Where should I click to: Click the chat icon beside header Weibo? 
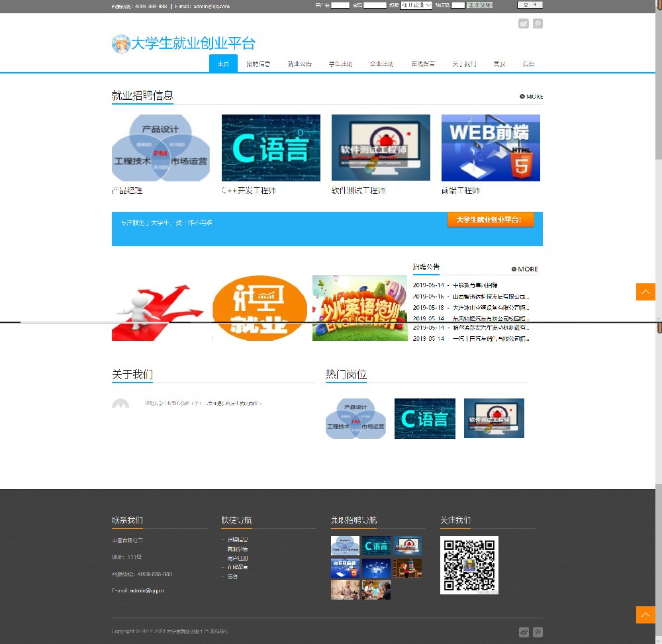[538, 24]
